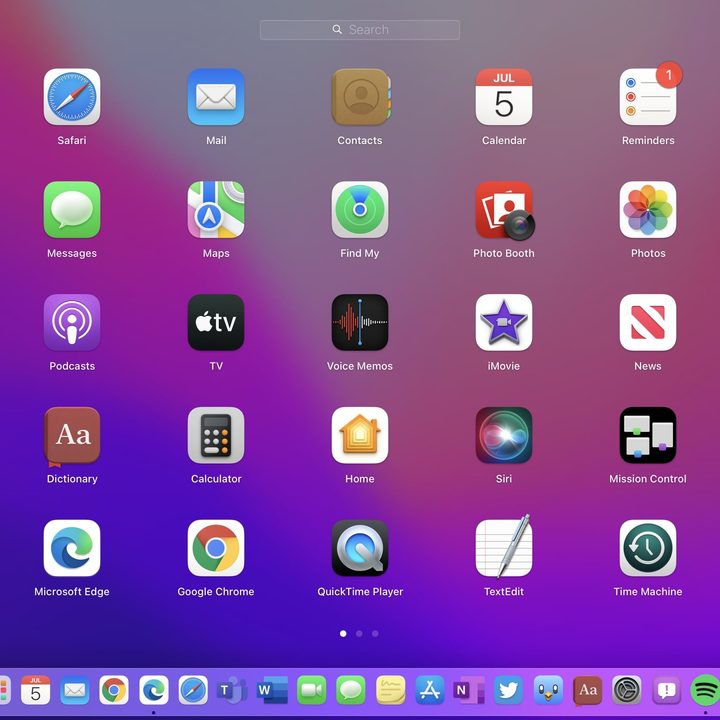
Task: Launch Mail from the Launchpad grid
Action: click(x=216, y=97)
